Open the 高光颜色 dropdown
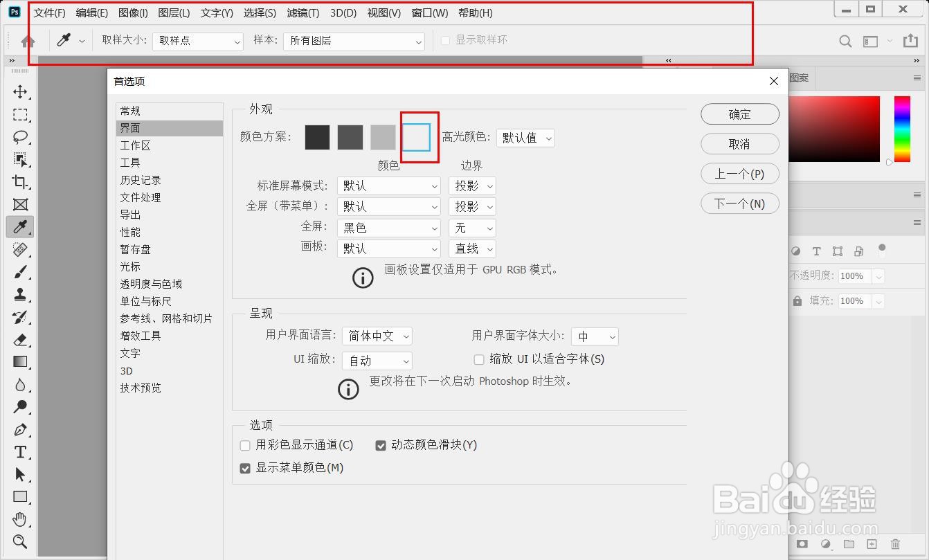 (525, 138)
